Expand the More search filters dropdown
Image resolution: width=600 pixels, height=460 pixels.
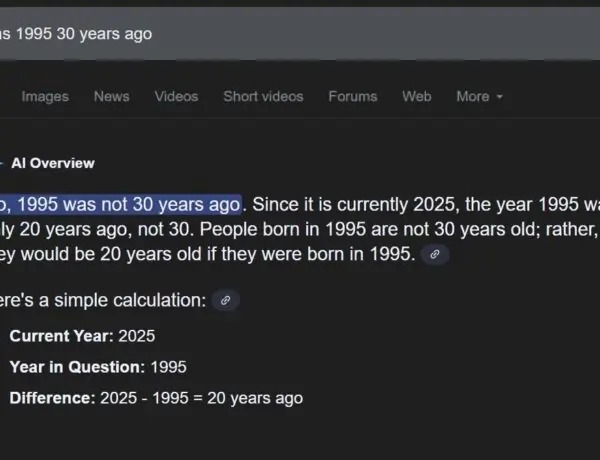tap(479, 97)
